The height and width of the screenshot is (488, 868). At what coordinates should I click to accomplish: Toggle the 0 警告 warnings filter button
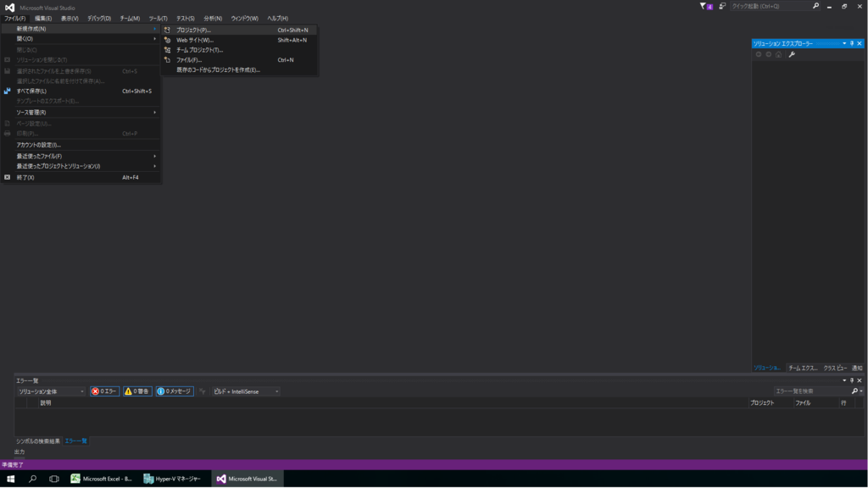(137, 391)
